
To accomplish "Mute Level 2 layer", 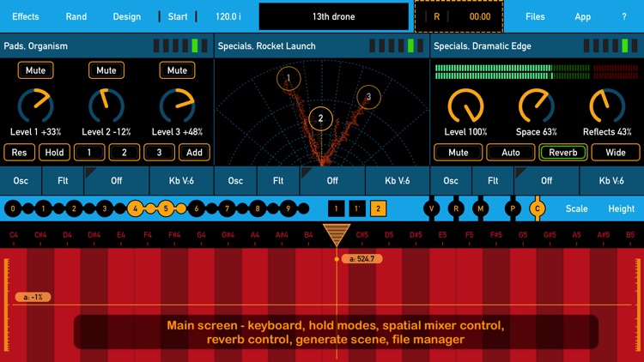I will click(106, 70).
